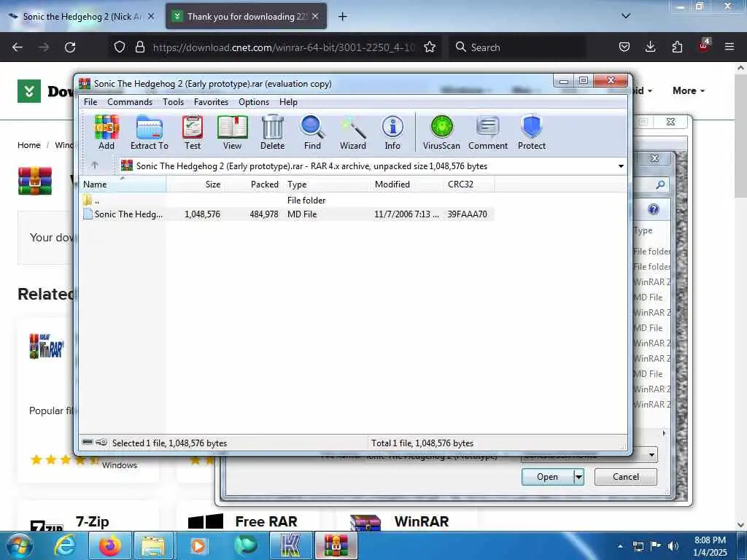Screen dimensions: 747x560
Task: Click Open button in file dialog
Action: [x=547, y=477]
